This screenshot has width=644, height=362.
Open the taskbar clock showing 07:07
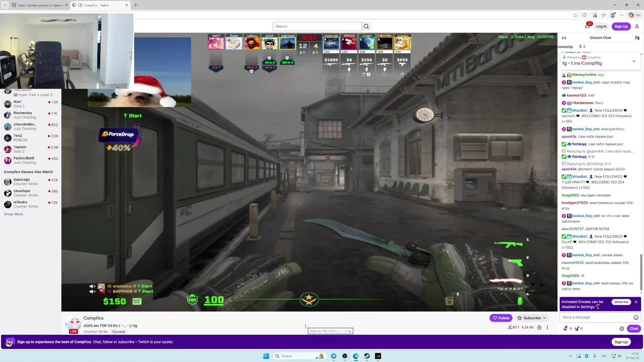(x=632, y=356)
